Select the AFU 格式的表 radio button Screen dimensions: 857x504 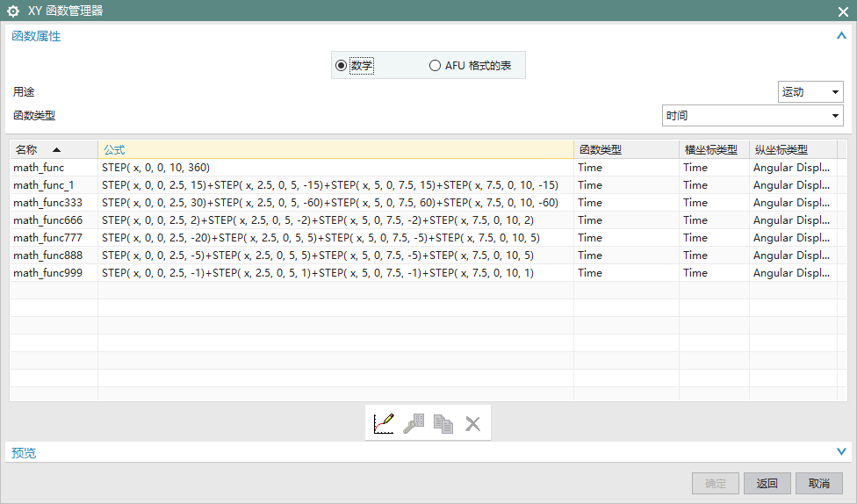pos(435,66)
